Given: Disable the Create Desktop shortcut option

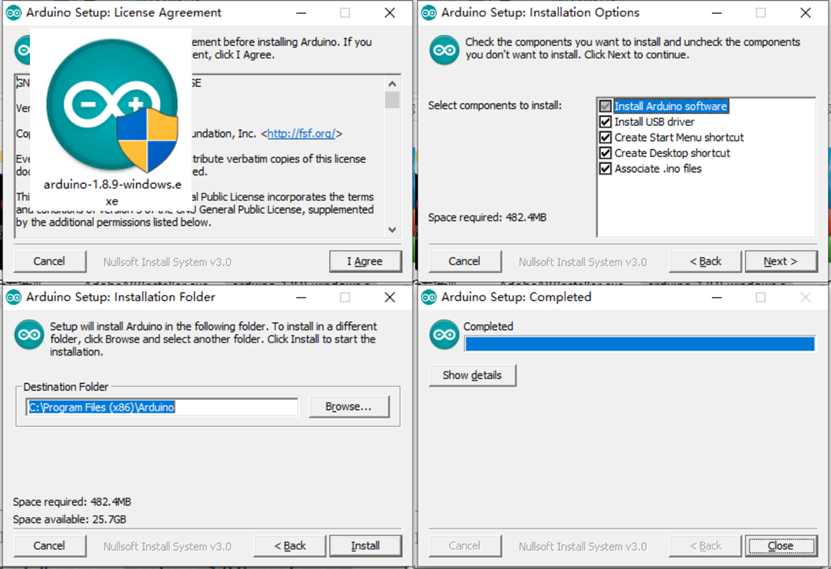Looking at the screenshot, I should (x=605, y=153).
